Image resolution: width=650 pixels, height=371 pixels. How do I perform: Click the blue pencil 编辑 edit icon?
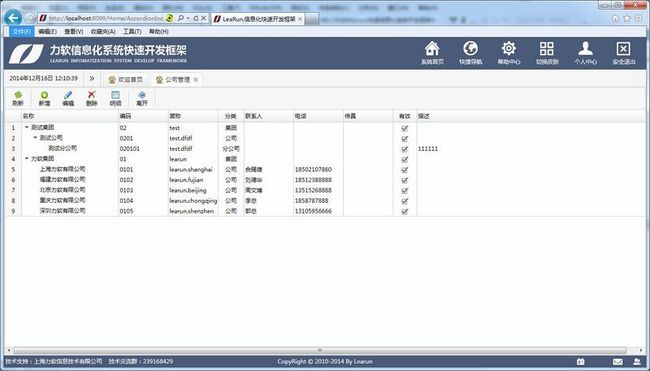[x=68, y=95]
